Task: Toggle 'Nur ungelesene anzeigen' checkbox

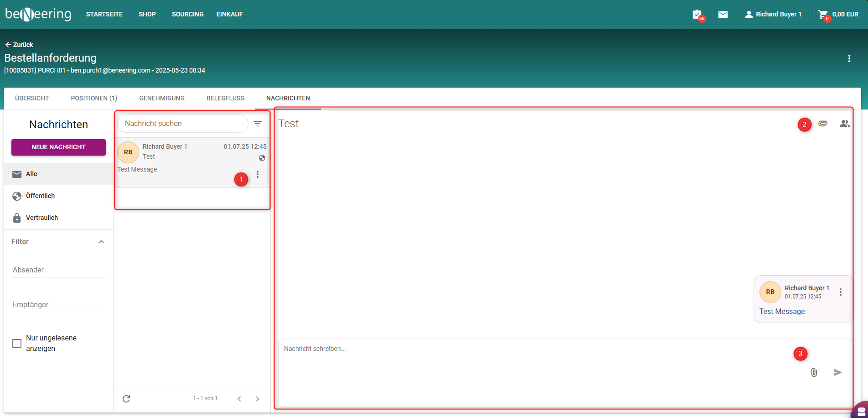Action: point(17,344)
